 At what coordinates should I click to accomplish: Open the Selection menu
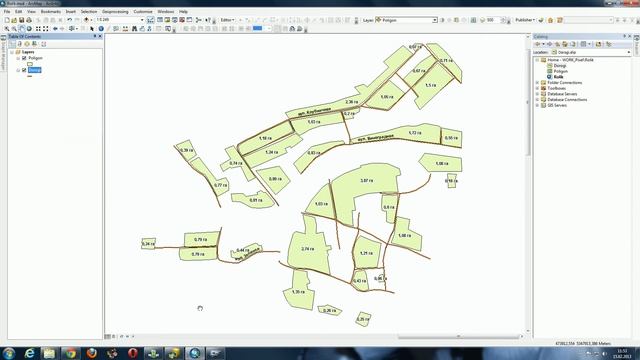[x=89, y=12]
